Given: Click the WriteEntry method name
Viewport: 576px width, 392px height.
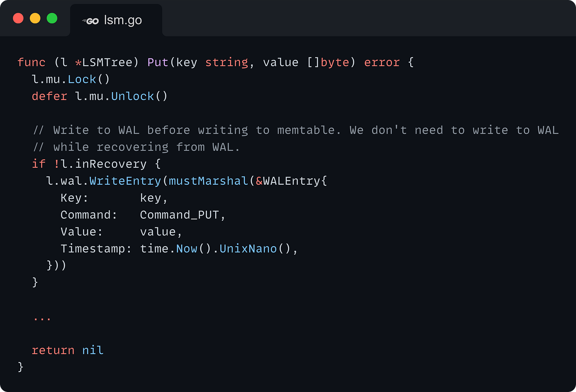Looking at the screenshot, I should (125, 181).
